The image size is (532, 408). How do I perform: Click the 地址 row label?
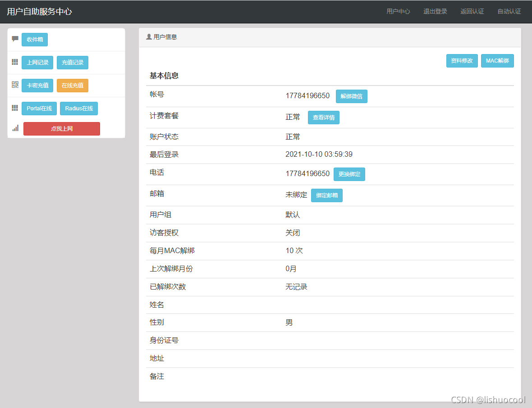(157, 358)
